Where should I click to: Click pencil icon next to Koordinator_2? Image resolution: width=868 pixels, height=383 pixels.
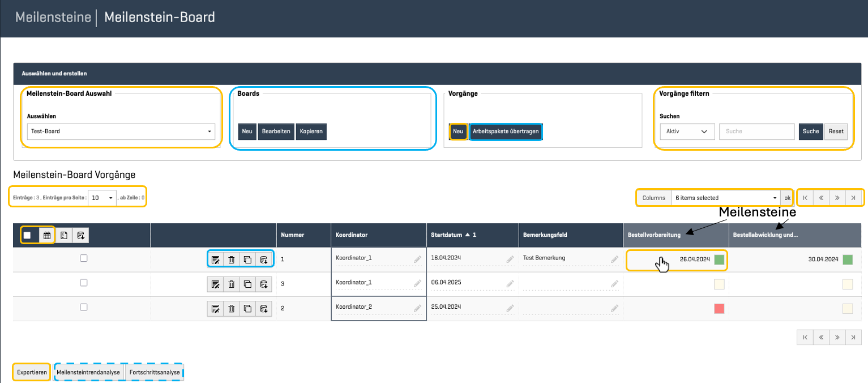tap(417, 308)
